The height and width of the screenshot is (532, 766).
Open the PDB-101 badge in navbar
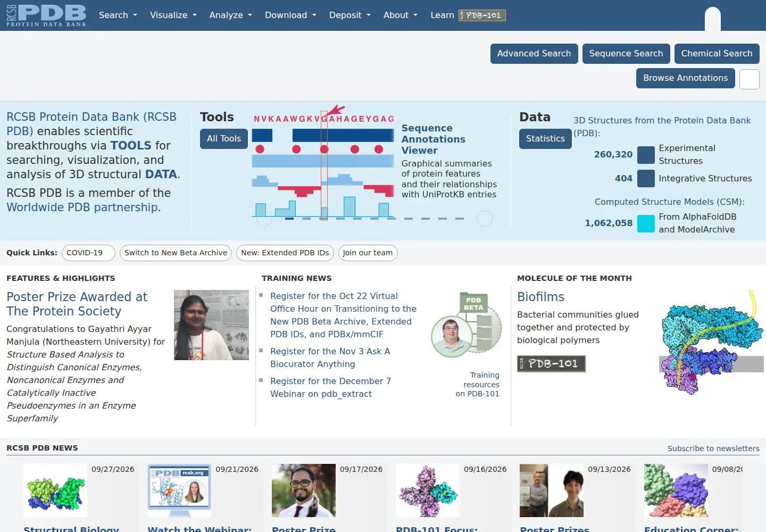coord(482,15)
